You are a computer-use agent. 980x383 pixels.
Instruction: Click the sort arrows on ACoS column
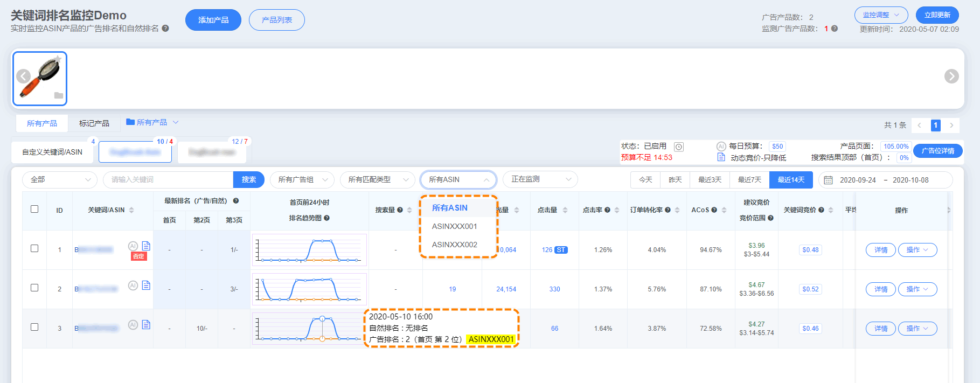[724, 210]
